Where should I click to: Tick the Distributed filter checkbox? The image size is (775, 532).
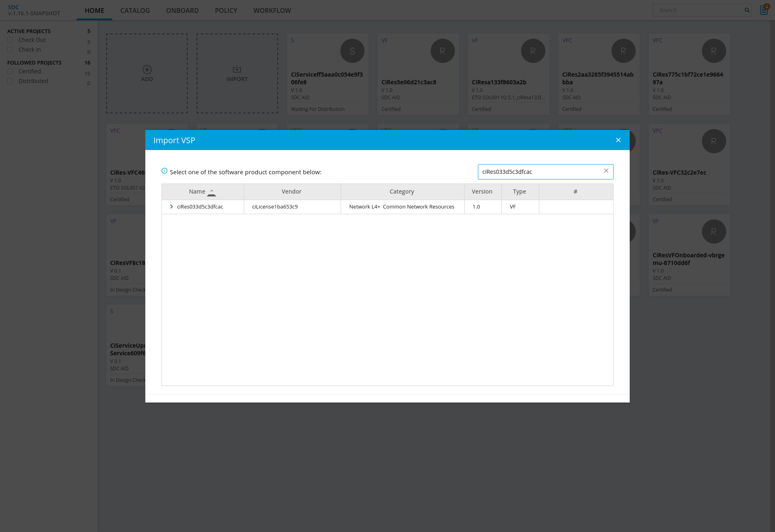pyautogui.click(x=10, y=81)
